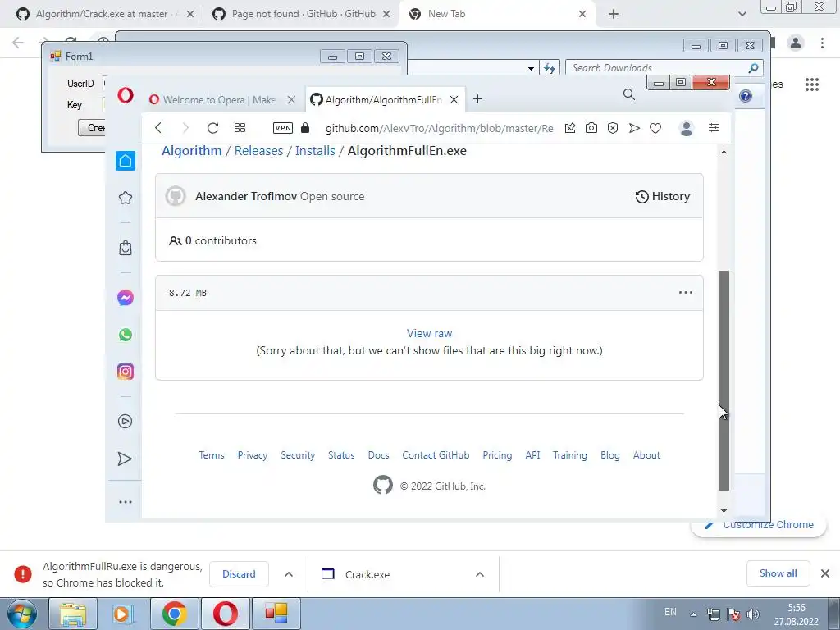Open a new tab in Chrome

click(x=614, y=14)
